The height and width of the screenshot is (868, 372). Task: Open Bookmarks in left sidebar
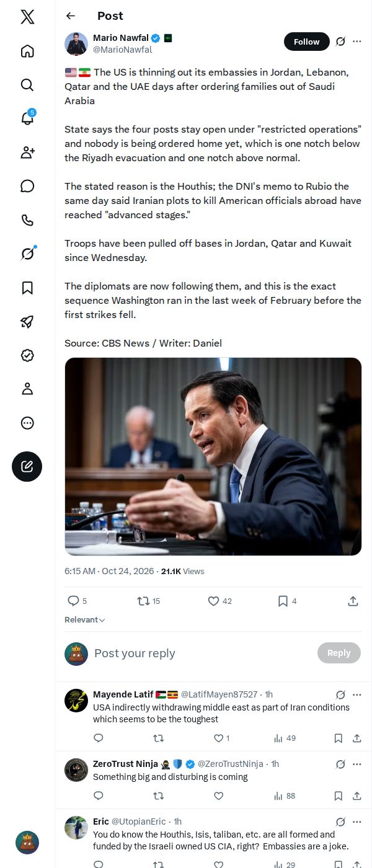click(27, 288)
